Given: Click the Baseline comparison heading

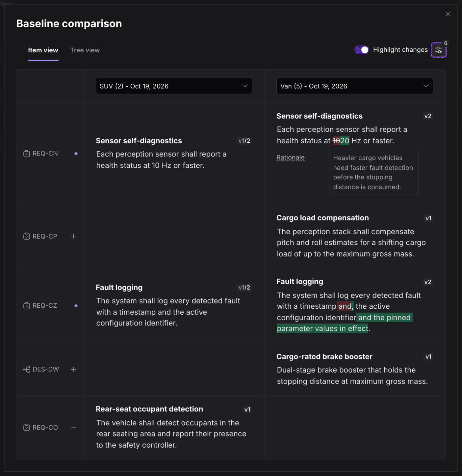Looking at the screenshot, I should (69, 24).
